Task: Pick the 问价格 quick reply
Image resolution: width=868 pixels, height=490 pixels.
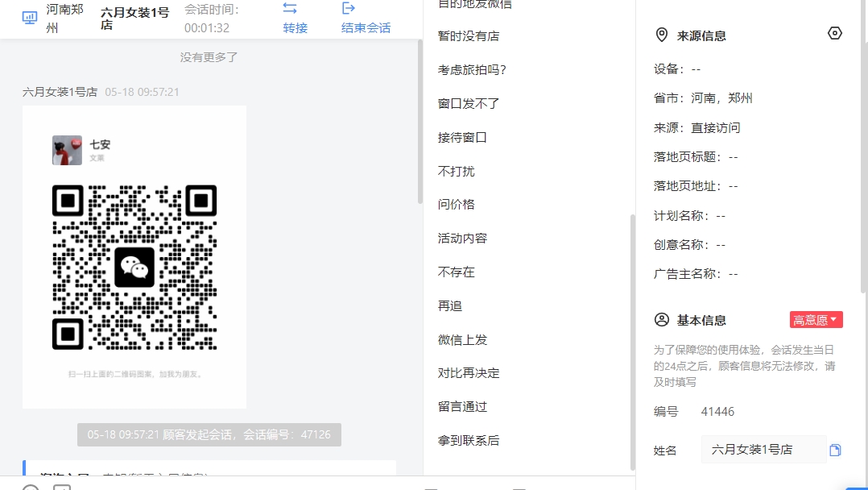Action: tap(456, 205)
